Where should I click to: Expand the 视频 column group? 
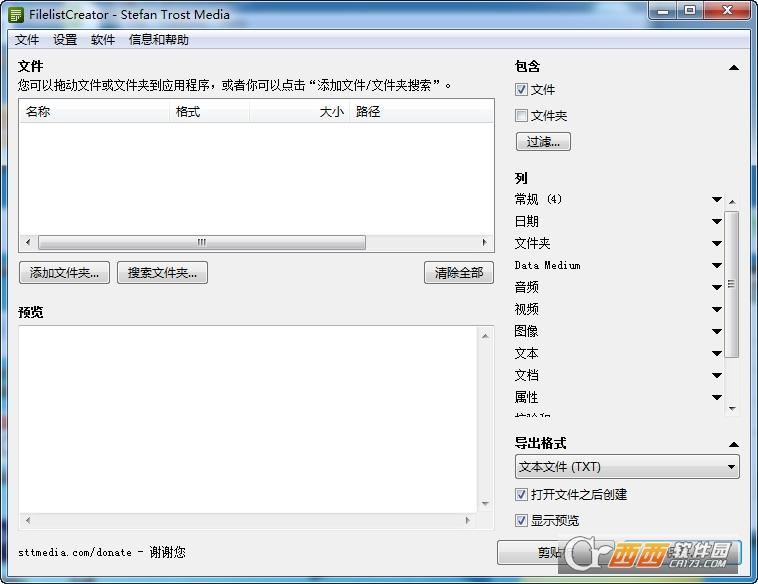pos(717,309)
